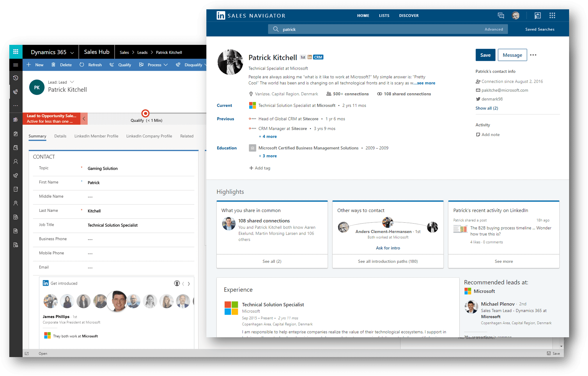The width and height of the screenshot is (588, 376).
Task: Switch to the Summary tab
Action: [37, 136]
